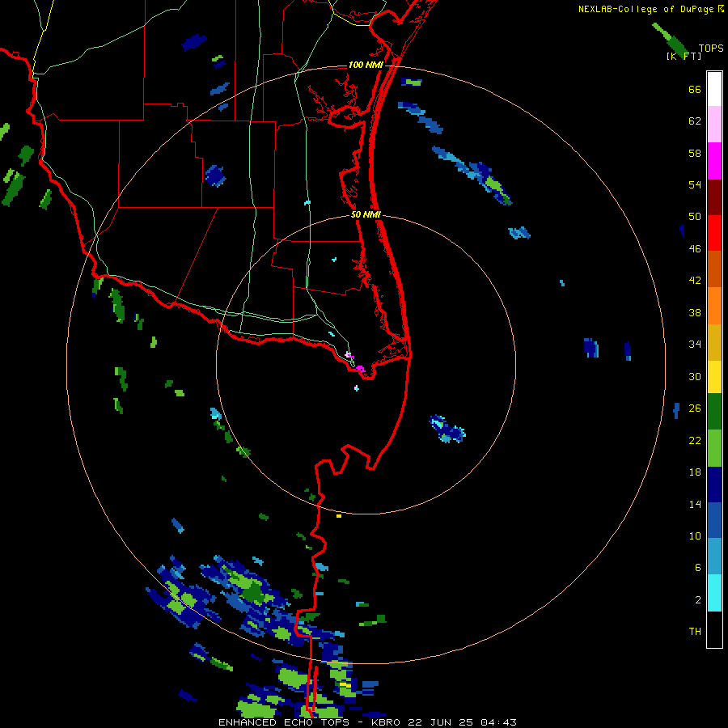The width and height of the screenshot is (728, 728).
Task: Pick the bright orange legend swatch
Action: pyautogui.click(x=714, y=306)
